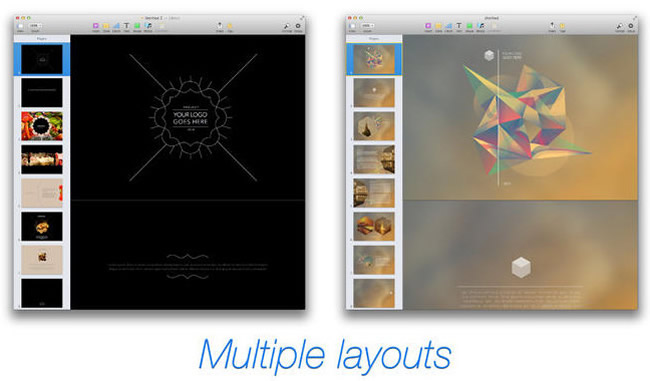Select the second gold thumbnail in right window

click(374, 92)
